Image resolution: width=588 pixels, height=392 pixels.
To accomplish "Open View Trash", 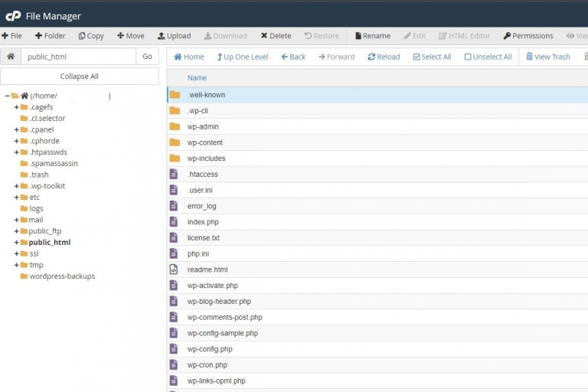I will tap(548, 57).
